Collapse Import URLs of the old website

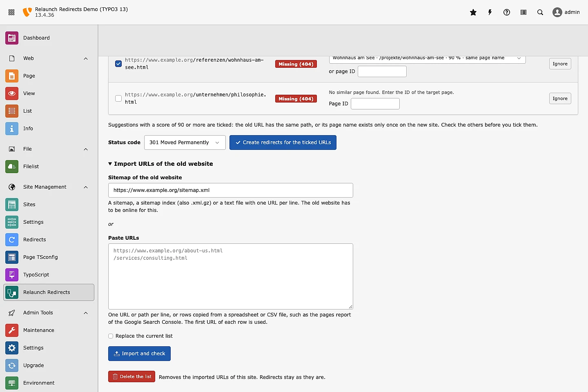click(x=160, y=164)
